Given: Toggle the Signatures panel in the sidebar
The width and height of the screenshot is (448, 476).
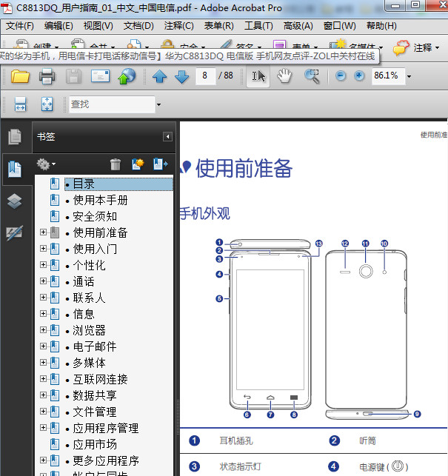Looking at the screenshot, I should [x=14, y=233].
